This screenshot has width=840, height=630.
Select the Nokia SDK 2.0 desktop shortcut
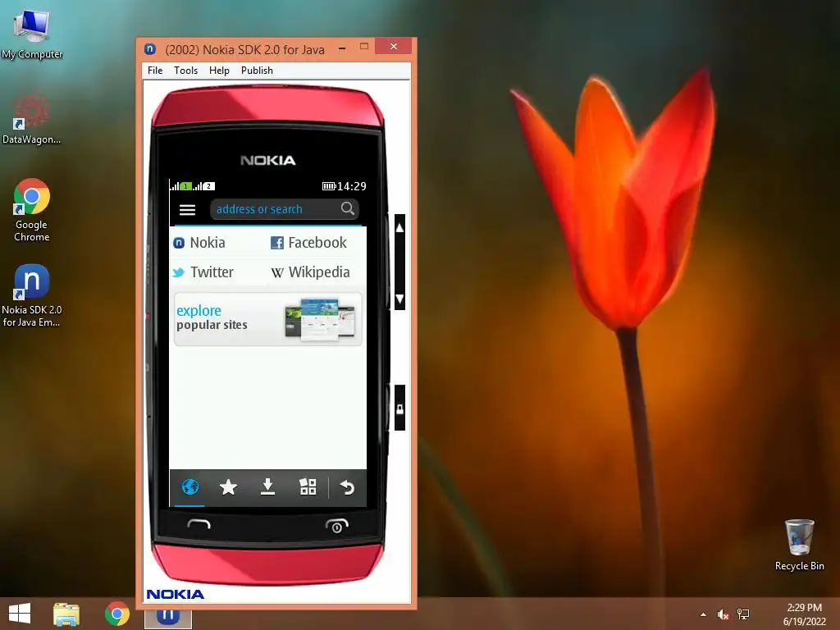[x=32, y=295]
